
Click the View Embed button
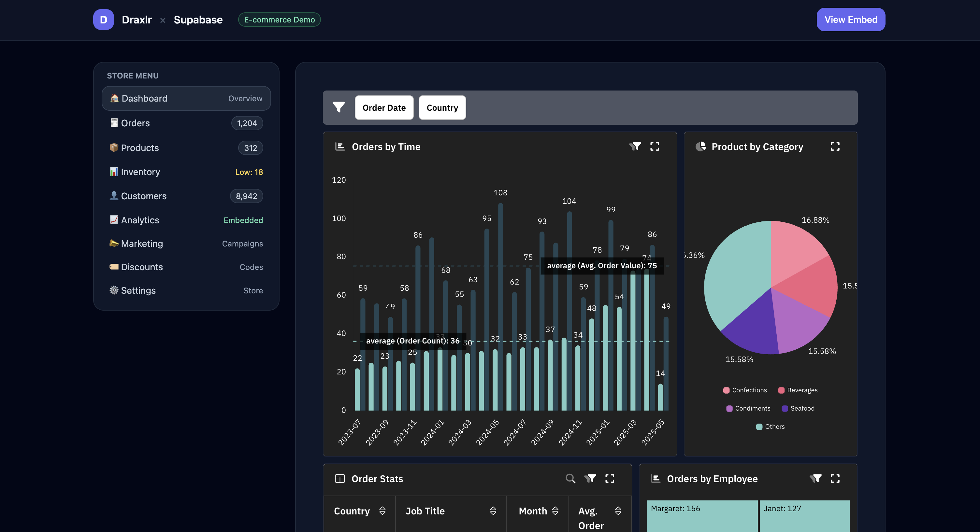pyautogui.click(x=851, y=20)
